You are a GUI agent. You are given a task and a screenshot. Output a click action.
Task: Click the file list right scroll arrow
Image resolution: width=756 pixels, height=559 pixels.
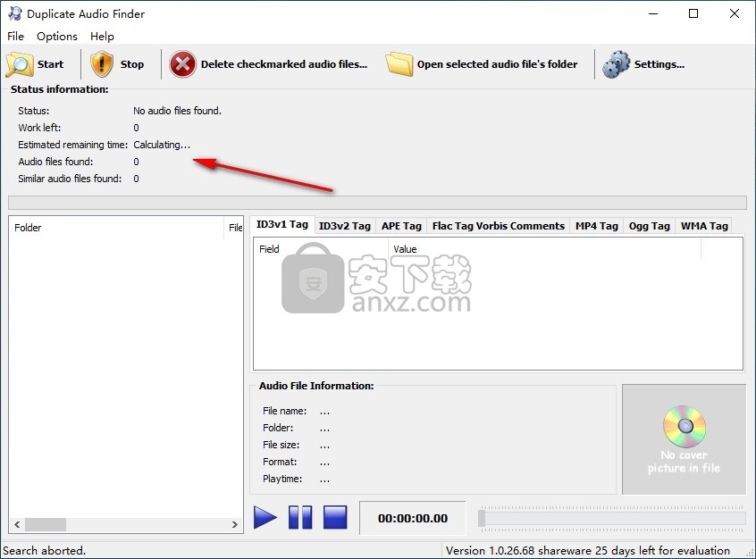pos(235,524)
